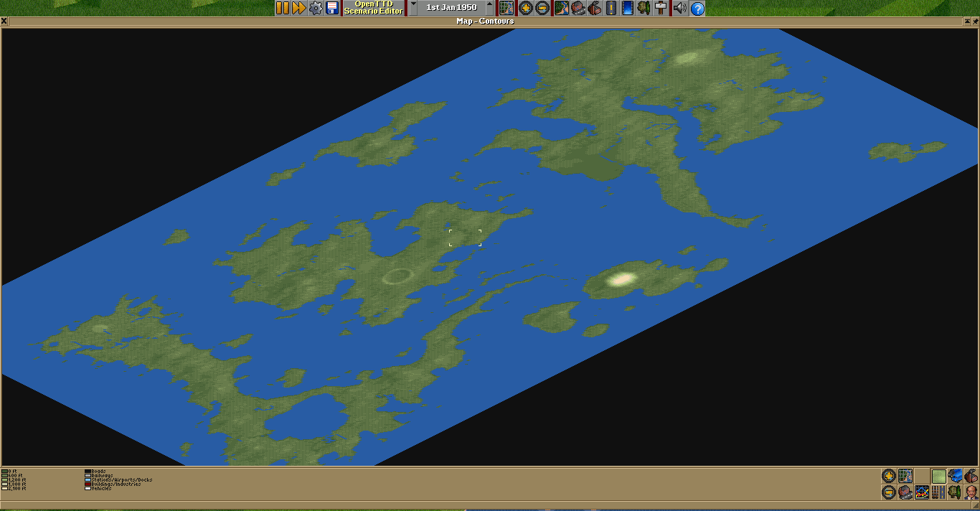Viewport: 980px width, 511px height.
Task: Select the place sign tool
Action: pos(660,8)
